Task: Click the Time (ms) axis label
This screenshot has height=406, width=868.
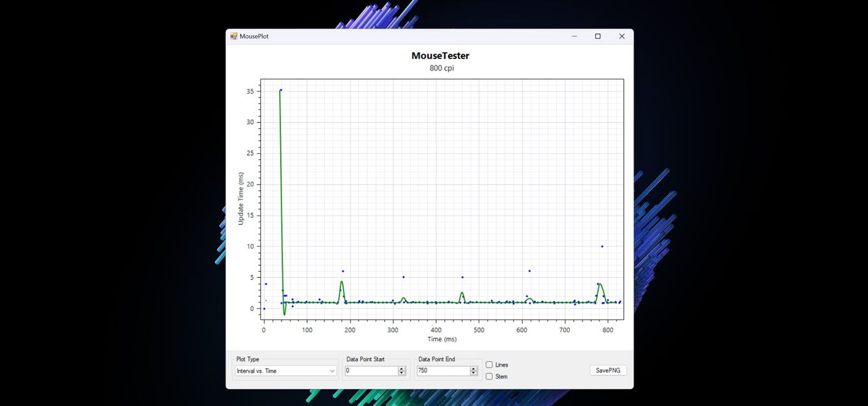Action: [441, 339]
